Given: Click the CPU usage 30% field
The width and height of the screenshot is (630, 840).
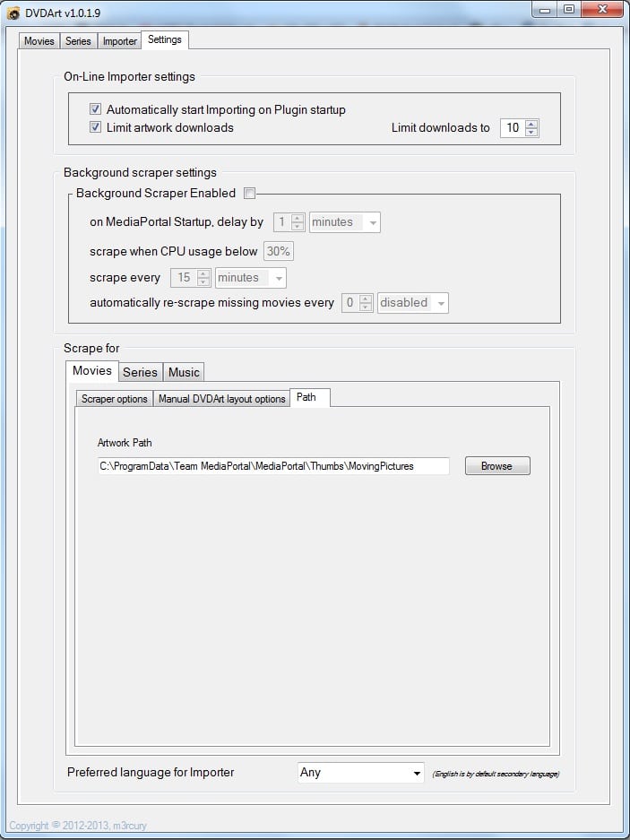Looking at the screenshot, I should [x=278, y=251].
